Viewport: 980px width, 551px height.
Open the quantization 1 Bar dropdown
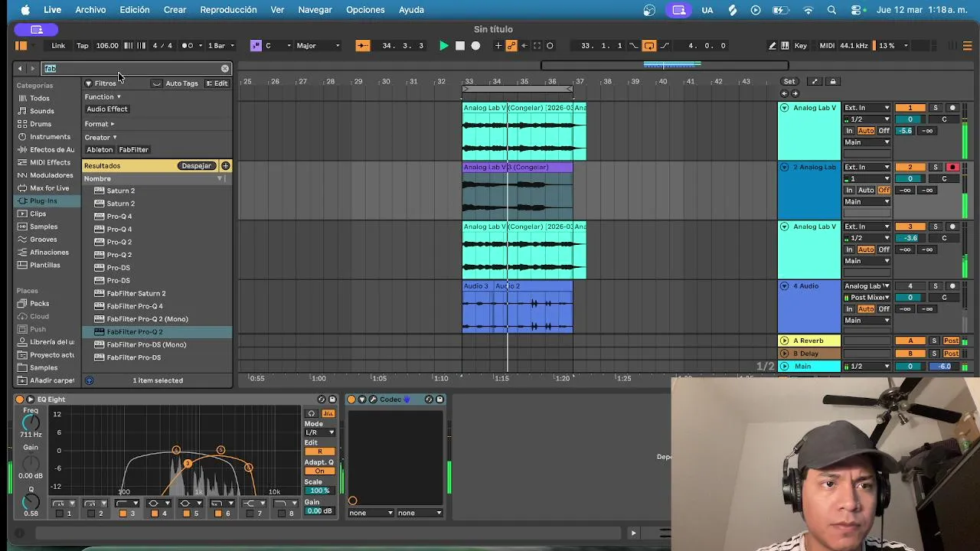coord(221,46)
